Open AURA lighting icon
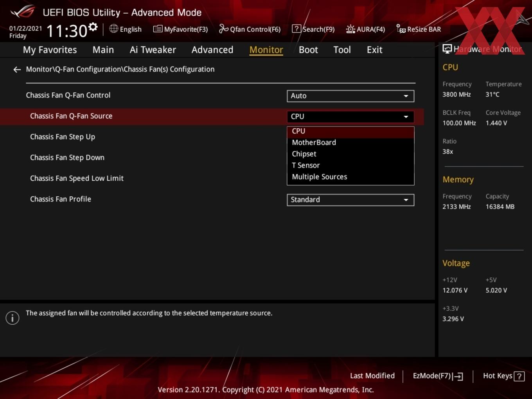 (350, 29)
